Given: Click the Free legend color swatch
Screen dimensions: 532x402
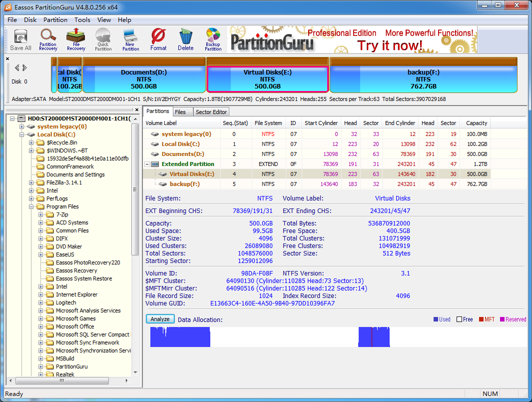Looking at the screenshot, I should point(460,319).
